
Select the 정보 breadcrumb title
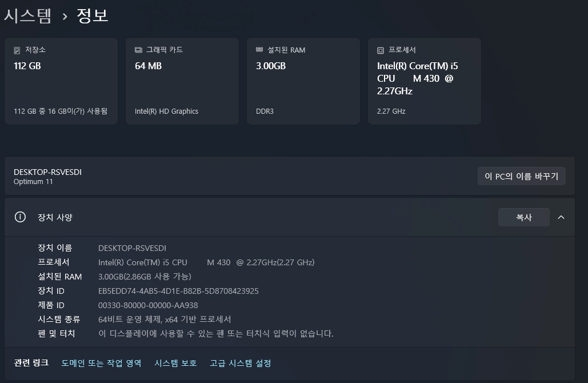click(x=93, y=16)
